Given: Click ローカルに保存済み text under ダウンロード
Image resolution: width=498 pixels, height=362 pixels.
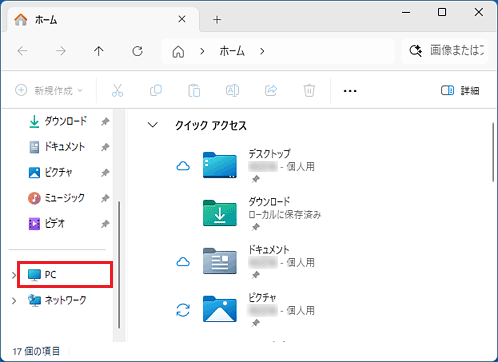Looking at the screenshot, I should point(285,214).
